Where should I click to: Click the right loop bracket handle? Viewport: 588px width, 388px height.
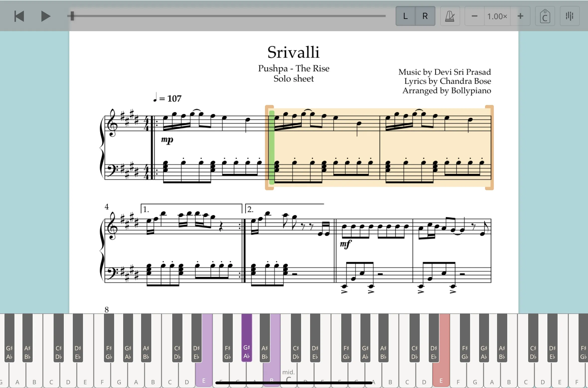tap(490, 148)
